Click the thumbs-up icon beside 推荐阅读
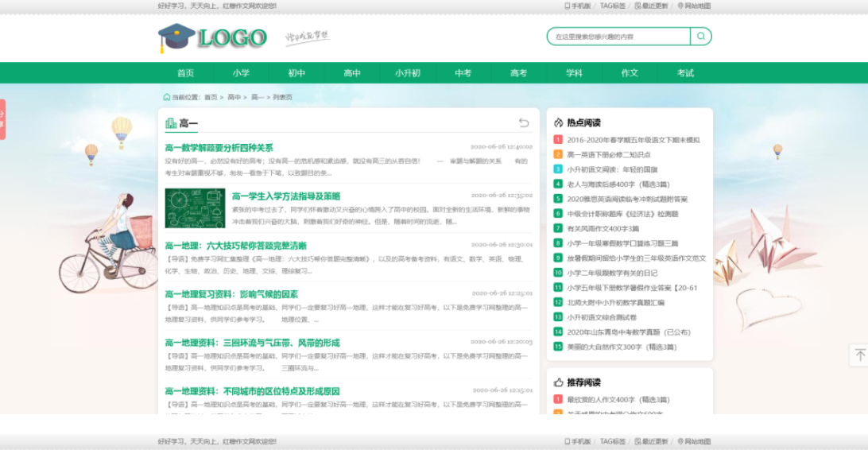868x450 pixels. pyautogui.click(x=559, y=382)
